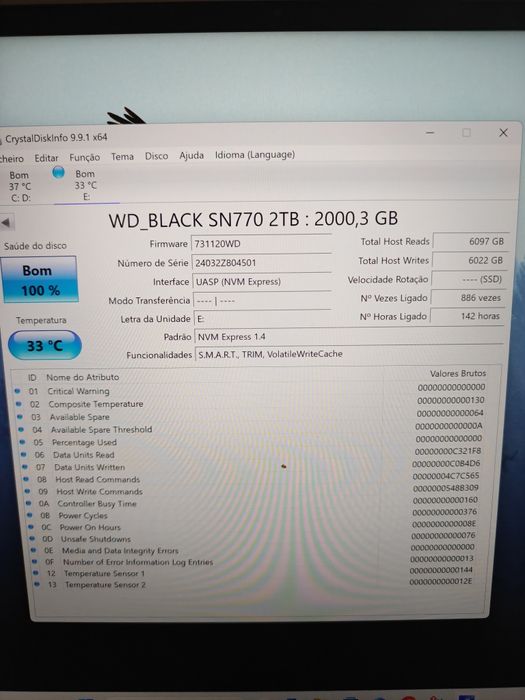Click the Nº Vezes Ligado value 886 vezes
The height and width of the screenshot is (700, 525).
[x=468, y=298]
